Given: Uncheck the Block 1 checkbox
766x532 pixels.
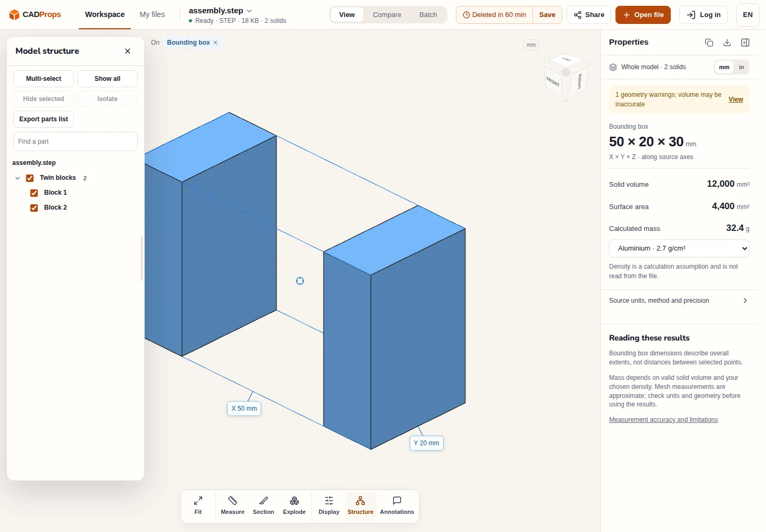Looking at the screenshot, I should pos(34,193).
